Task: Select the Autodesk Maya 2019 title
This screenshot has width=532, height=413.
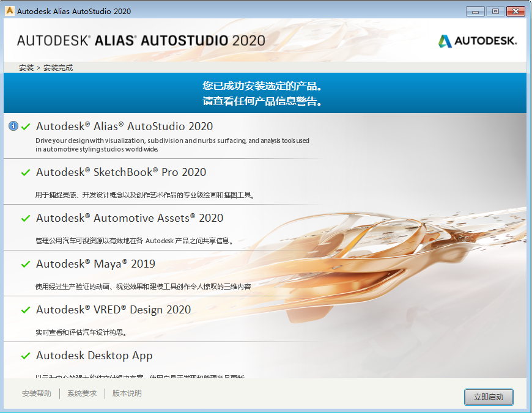Action: point(95,264)
